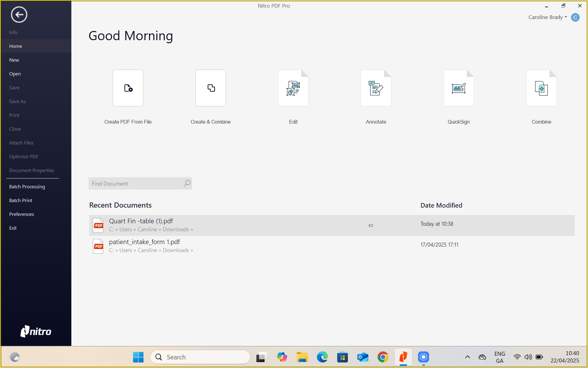
Task: Expand the Caroline Brady account dropdown
Action: pyautogui.click(x=565, y=17)
